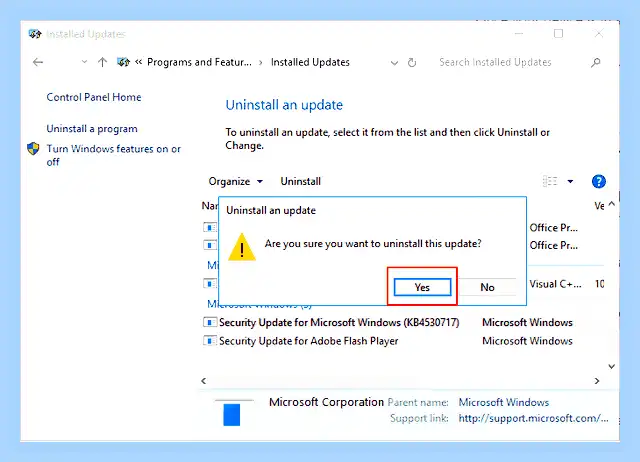This screenshot has width=640, height=462.
Task: Click the search magnifier icon
Action: pyautogui.click(x=596, y=62)
